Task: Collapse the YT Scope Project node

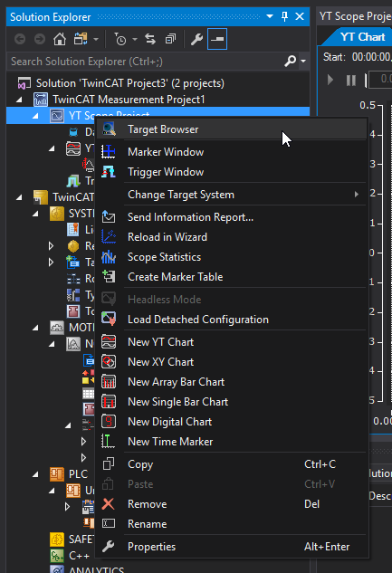Action: pyautogui.click(x=35, y=116)
